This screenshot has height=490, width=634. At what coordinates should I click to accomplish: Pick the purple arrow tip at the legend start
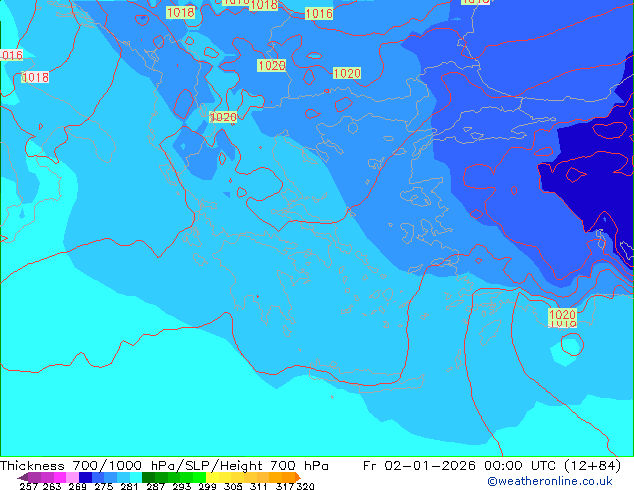click(23, 477)
